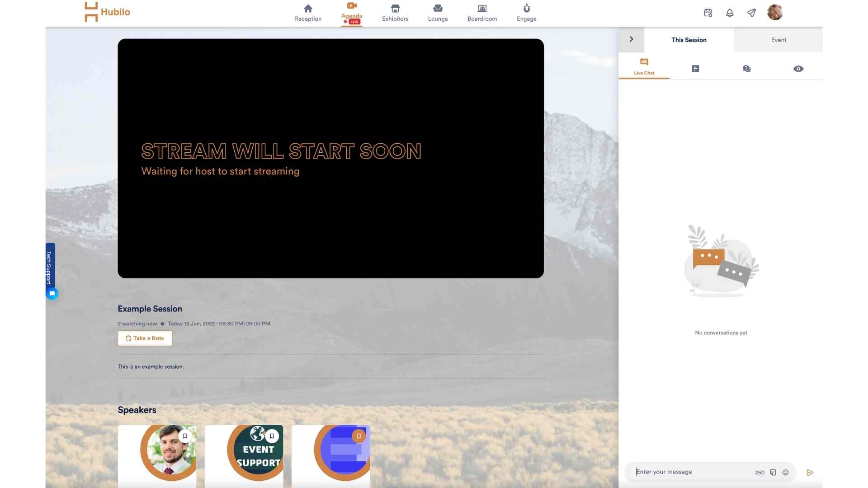
Task: Bookmark the first speaker card
Action: click(x=185, y=436)
